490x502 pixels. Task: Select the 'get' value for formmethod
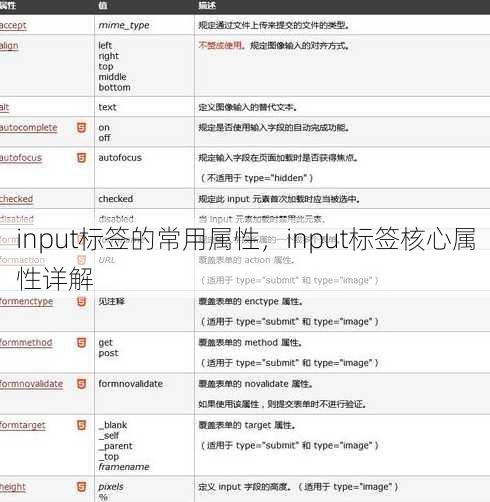click(x=105, y=343)
